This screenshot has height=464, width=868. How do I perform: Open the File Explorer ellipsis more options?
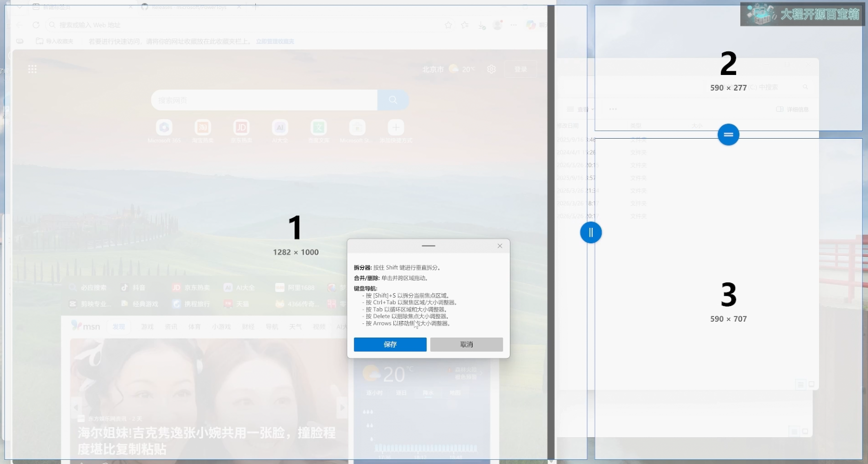click(613, 109)
